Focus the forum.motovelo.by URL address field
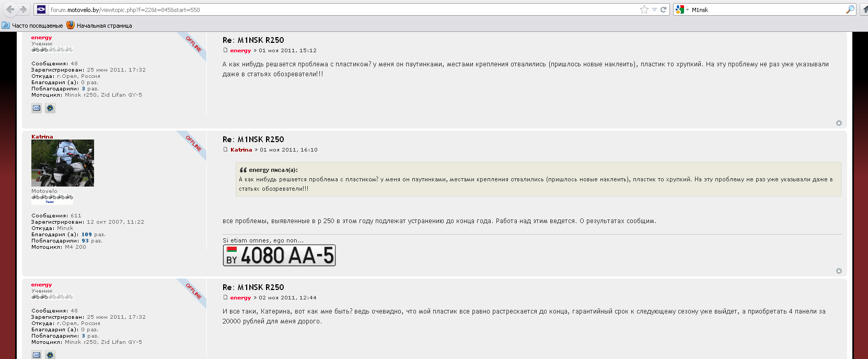This screenshot has width=868, height=359. click(x=342, y=9)
